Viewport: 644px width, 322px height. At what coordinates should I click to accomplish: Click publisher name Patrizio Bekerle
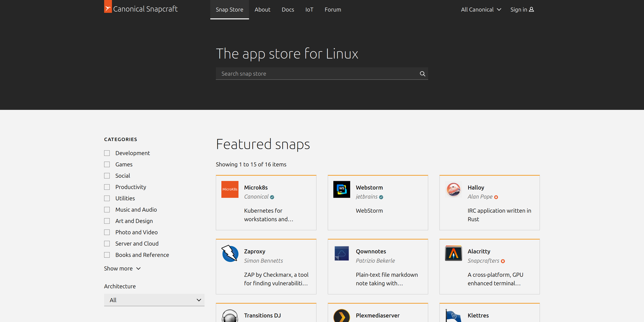tap(375, 261)
